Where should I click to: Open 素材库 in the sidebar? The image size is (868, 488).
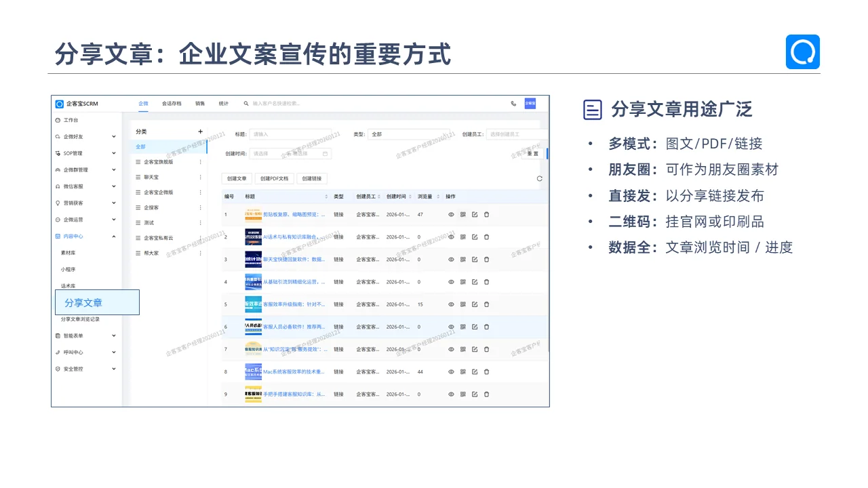click(68, 253)
